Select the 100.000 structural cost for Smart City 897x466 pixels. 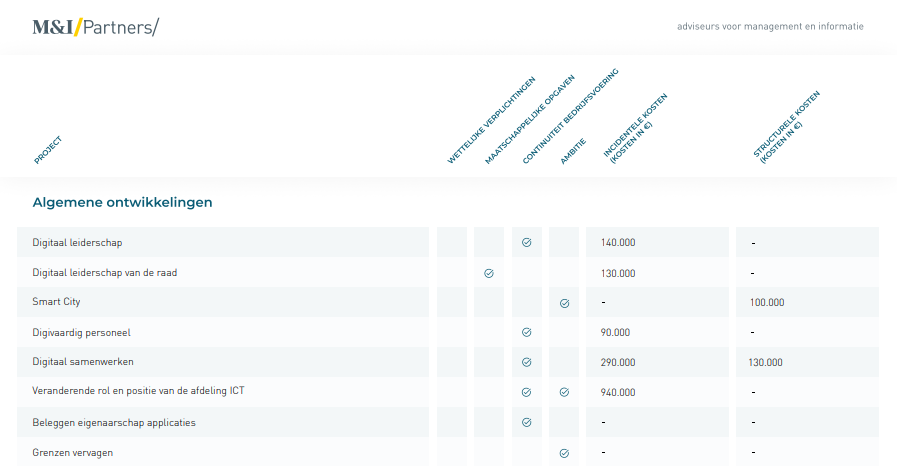[x=767, y=302]
